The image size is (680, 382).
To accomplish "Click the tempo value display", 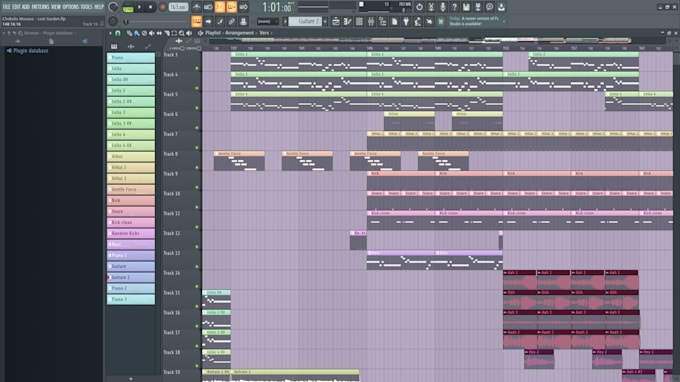I will (178, 7).
